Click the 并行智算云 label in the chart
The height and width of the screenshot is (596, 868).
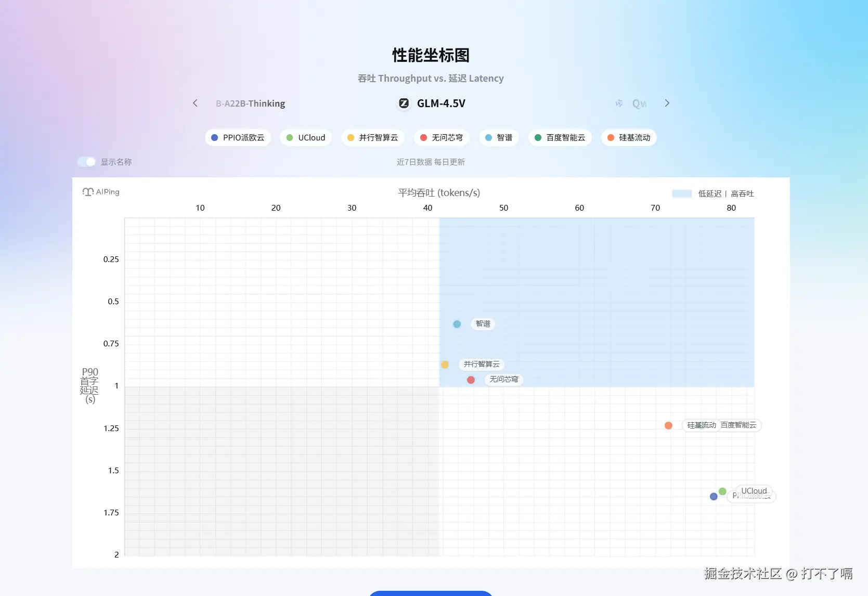tap(482, 364)
